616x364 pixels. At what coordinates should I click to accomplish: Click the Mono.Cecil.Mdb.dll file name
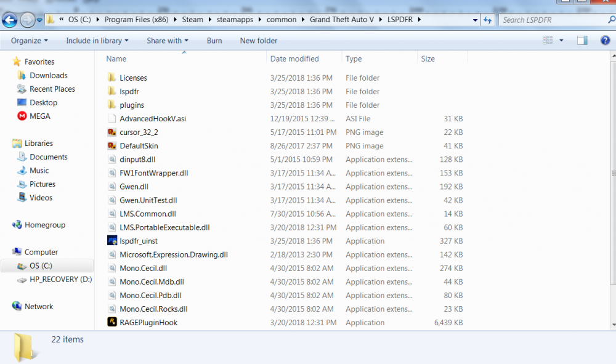coord(152,282)
